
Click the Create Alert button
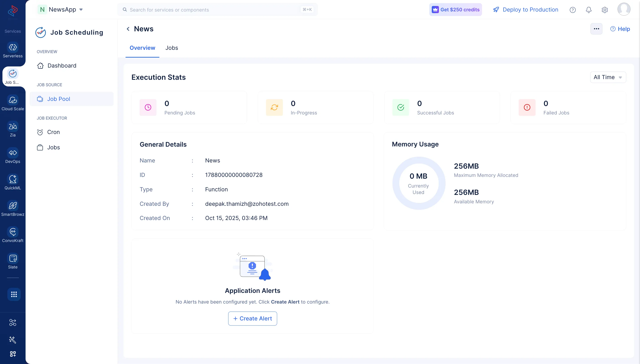click(252, 318)
